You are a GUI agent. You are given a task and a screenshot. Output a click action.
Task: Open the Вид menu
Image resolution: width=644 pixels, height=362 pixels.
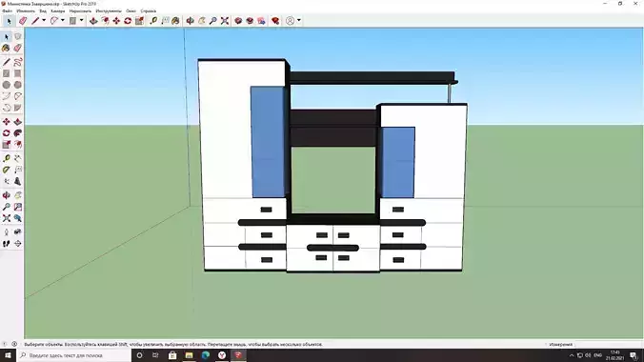click(x=43, y=11)
